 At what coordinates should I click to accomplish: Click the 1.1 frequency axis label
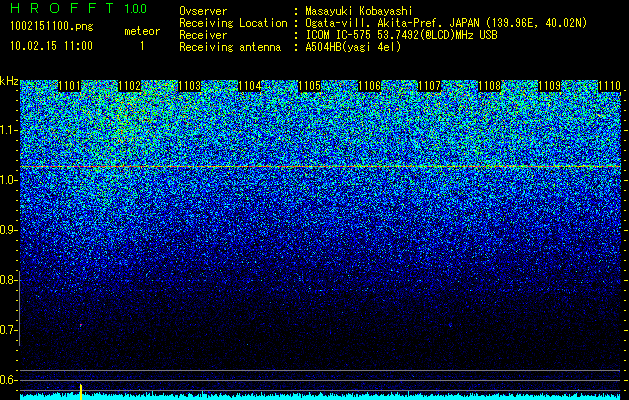pyautogui.click(x=8, y=130)
